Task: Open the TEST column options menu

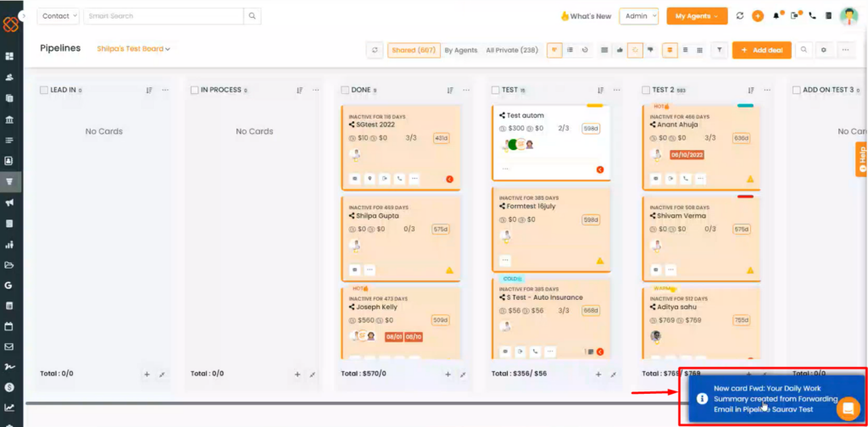Action: [x=616, y=90]
